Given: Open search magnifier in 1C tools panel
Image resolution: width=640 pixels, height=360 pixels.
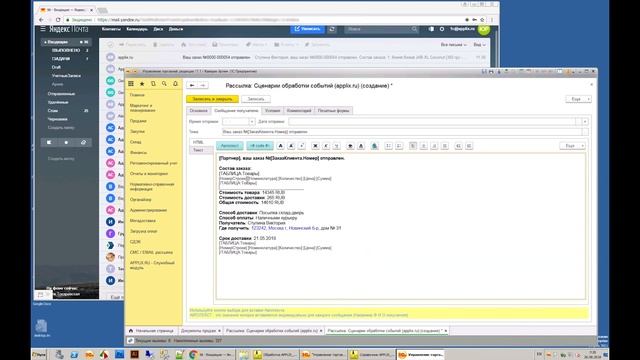Looking at the screenshot, I should (x=164, y=84).
